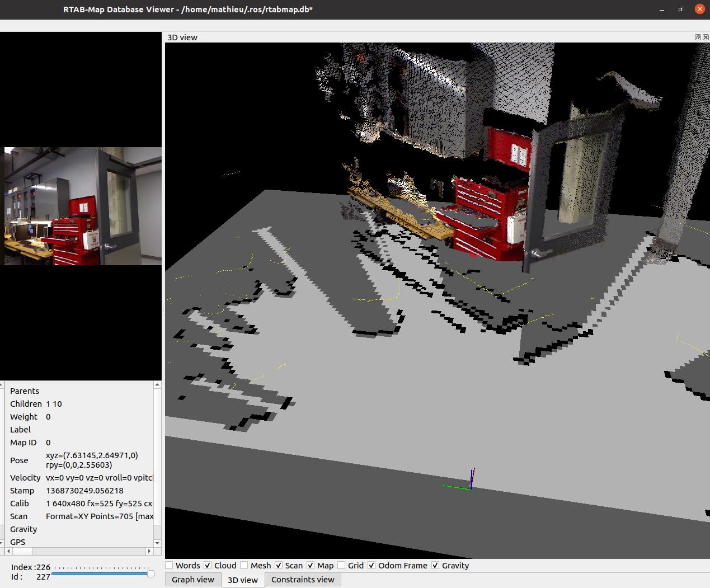Screen dimensions: 710x588
Task: Switch to the Graph view tab
Action: [x=192, y=580]
